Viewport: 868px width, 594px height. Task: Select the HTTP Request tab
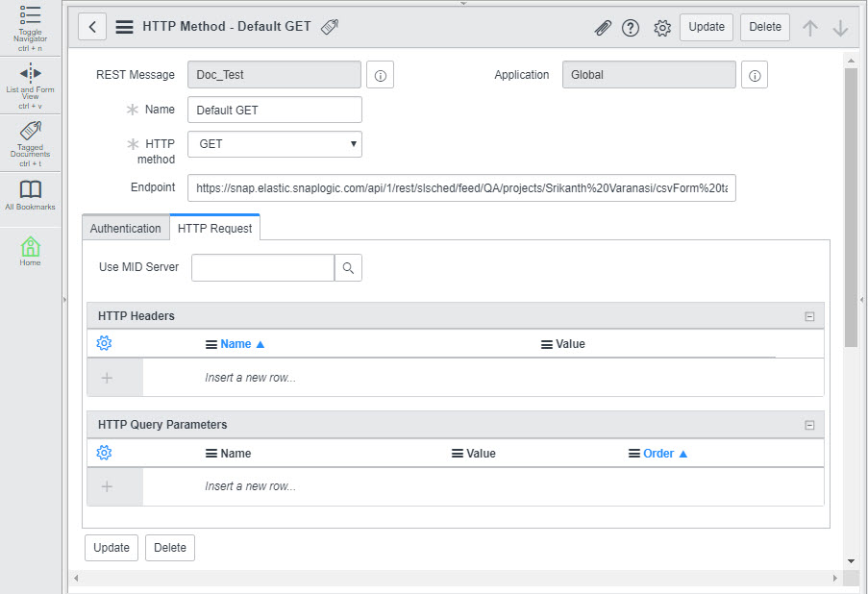(x=214, y=228)
